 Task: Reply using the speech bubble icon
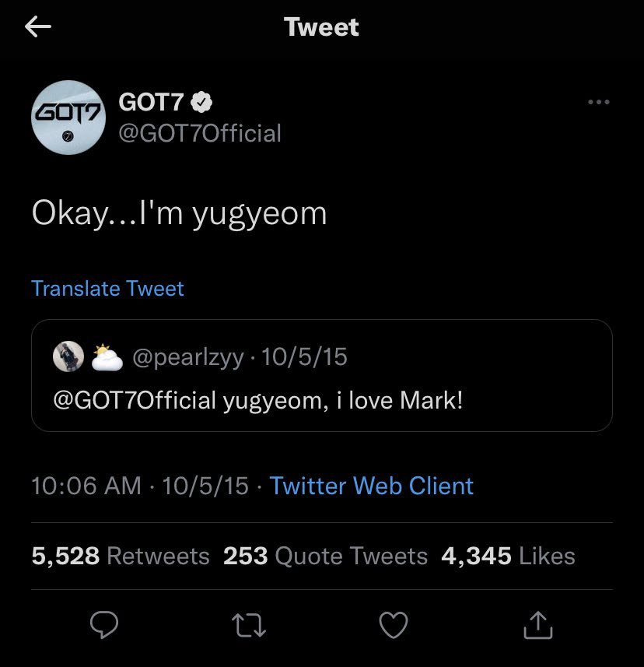click(104, 624)
